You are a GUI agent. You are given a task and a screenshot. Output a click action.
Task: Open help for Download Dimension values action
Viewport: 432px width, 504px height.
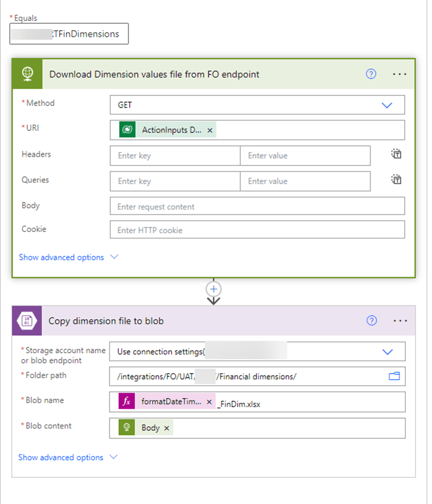(371, 74)
